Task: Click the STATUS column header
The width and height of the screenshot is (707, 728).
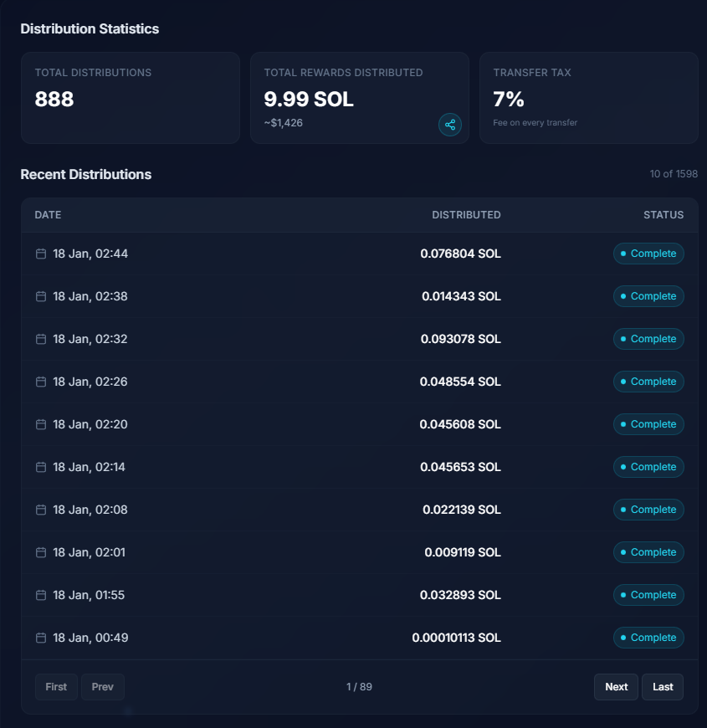Action: click(x=663, y=215)
